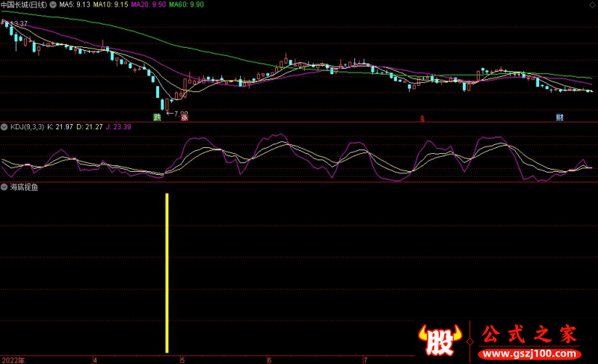Open the KDJ indicator dropdown arrow
This screenshot has height=364, width=598.
click(x=4, y=126)
